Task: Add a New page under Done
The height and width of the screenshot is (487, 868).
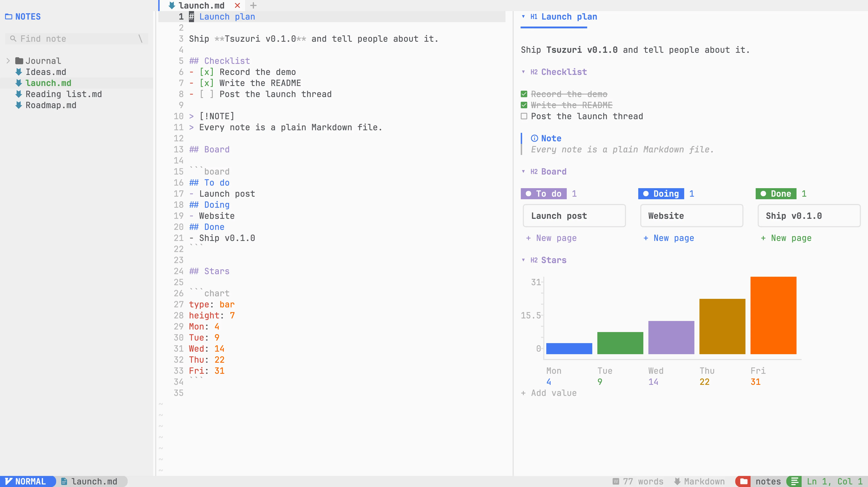Action: tap(786, 238)
